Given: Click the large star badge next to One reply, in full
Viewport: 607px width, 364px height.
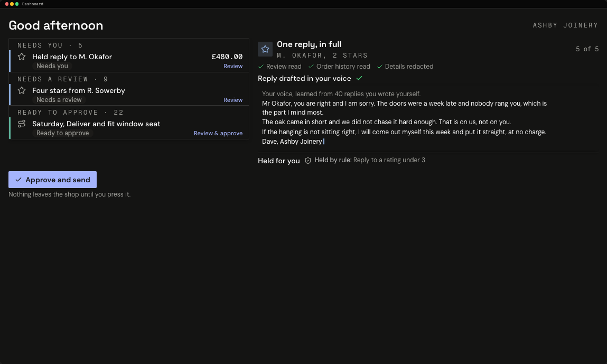Looking at the screenshot, I should (x=265, y=49).
